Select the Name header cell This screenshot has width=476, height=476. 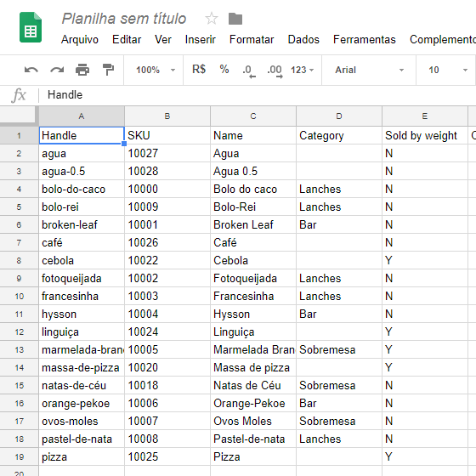point(253,135)
